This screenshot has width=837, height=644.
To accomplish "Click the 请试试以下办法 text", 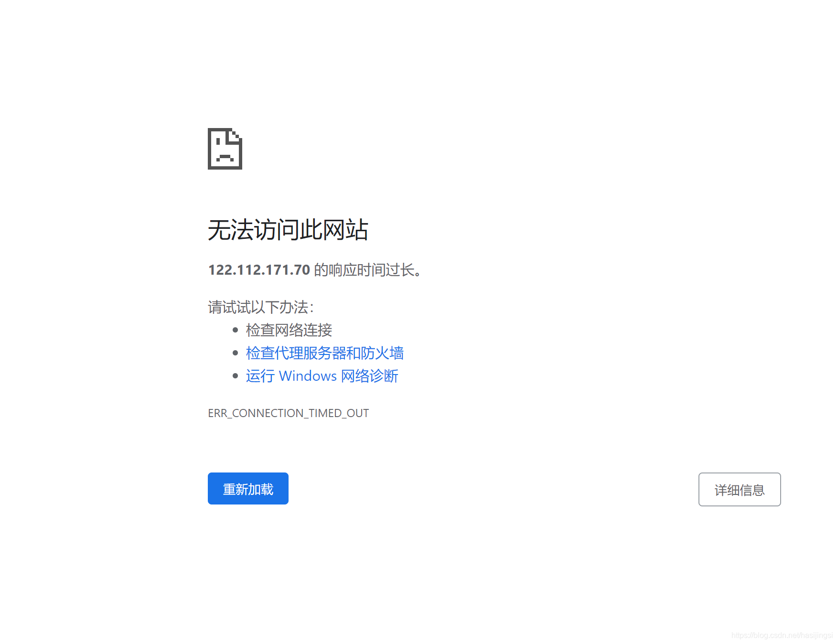I will coord(261,307).
